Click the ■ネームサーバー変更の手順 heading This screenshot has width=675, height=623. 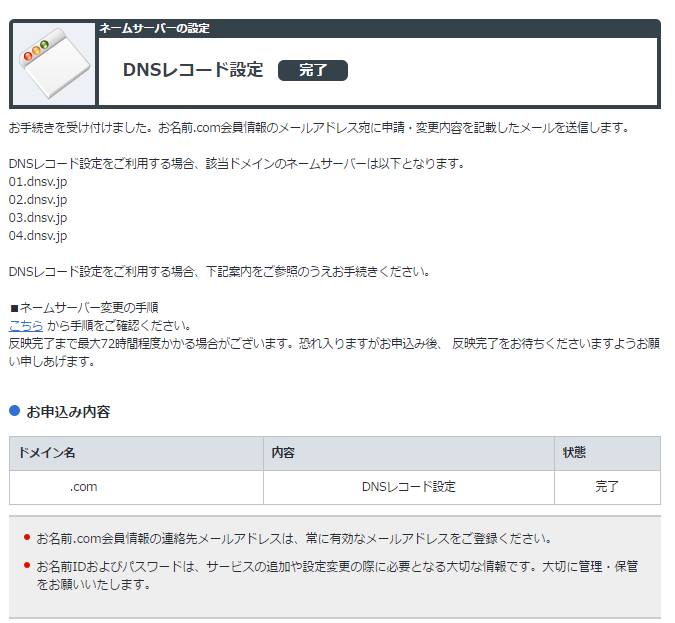pyautogui.click(x=84, y=307)
